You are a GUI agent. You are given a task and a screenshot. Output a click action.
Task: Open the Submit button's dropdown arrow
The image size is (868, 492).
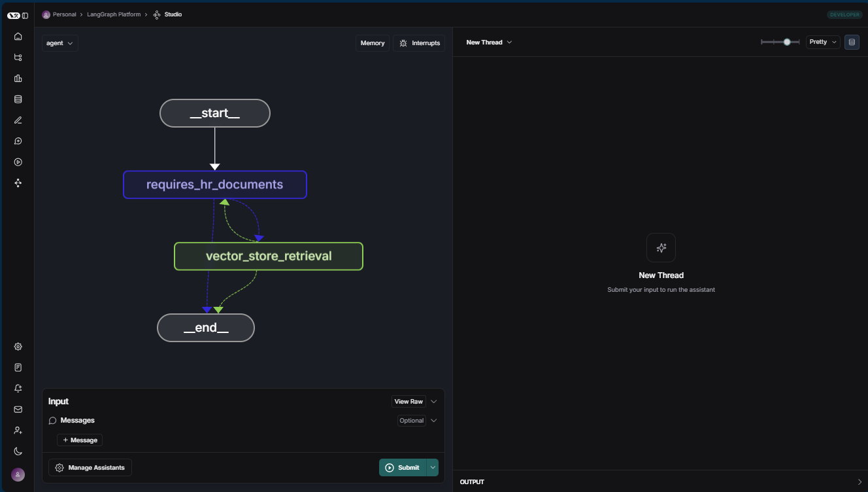pyautogui.click(x=433, y=467)
